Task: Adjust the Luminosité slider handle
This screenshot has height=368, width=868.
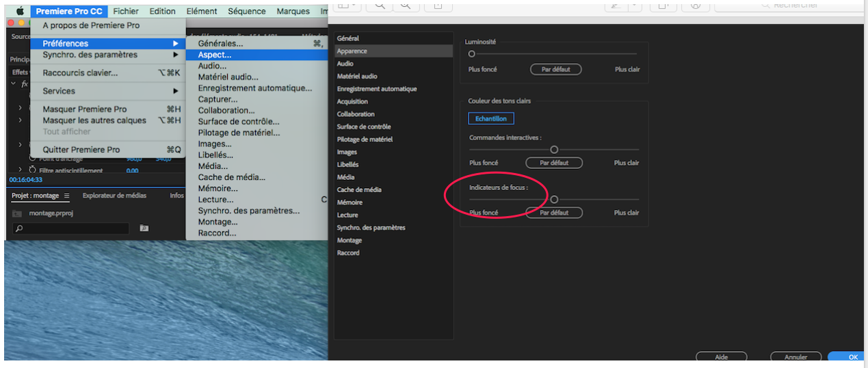Action: [x=471, y=53]
